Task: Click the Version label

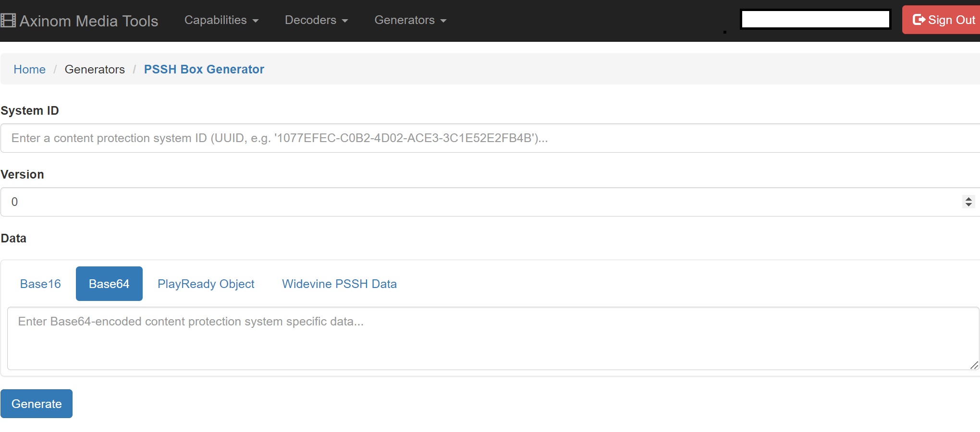Action: [x=22, y=175]
